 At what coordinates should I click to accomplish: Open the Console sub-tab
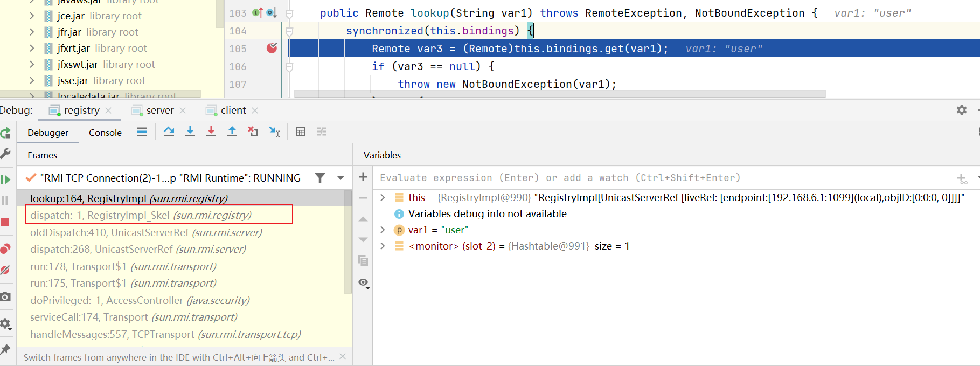[x=105, y=133]
